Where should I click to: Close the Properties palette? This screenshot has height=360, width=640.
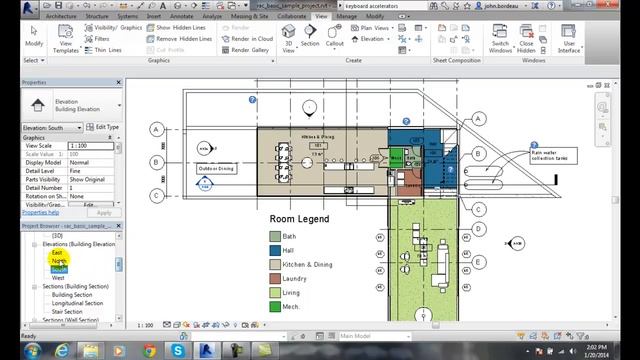tap(118, 82)
